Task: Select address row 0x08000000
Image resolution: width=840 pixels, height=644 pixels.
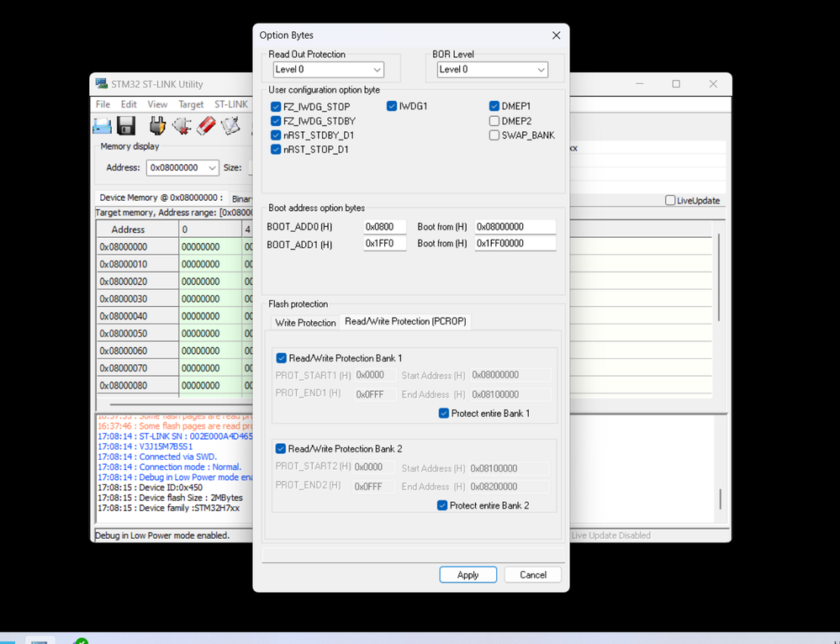Action: [x=138, y=247]
